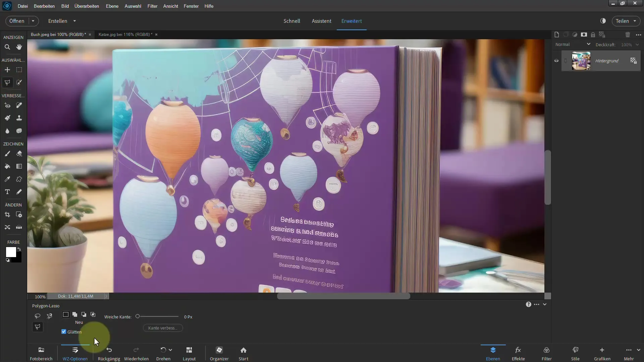Viewport: 644px width, 362px height.
Task: Toggle lock all pixels on layer
Action: [x=593, y=35]
